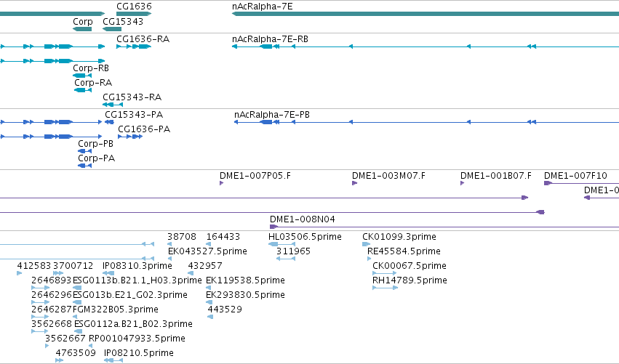
Task: Select the DME1-007P05.F feature label
Action: point(255,176)
